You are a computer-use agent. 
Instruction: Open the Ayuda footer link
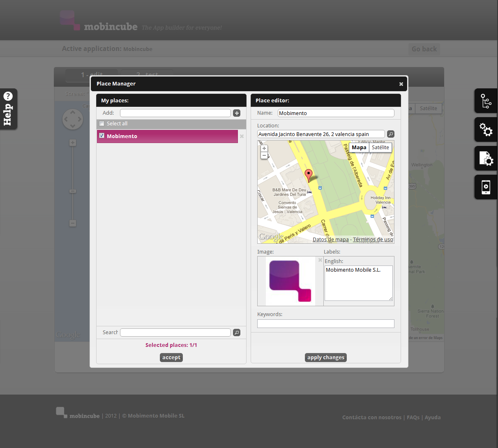pos(433,417)
